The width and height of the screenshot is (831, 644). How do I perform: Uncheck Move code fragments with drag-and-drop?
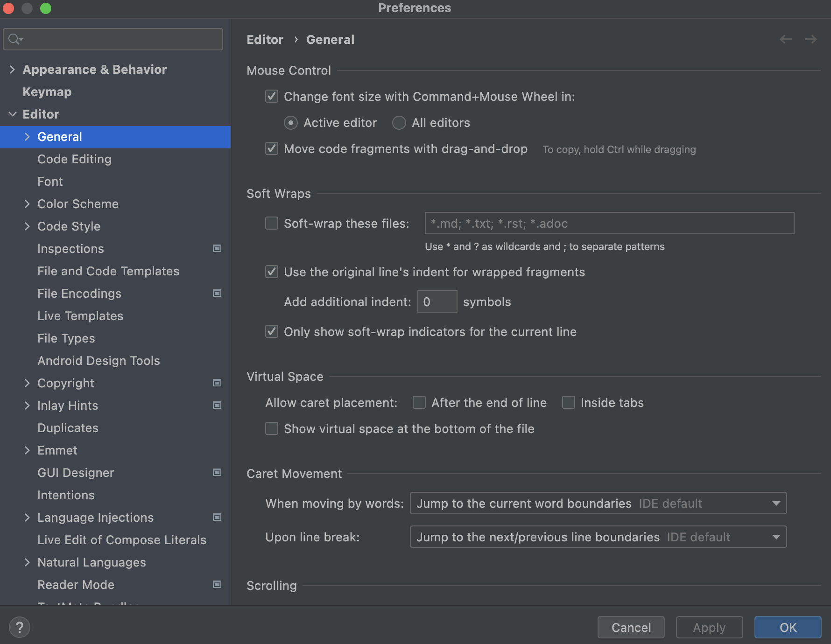tap(271, 149)
